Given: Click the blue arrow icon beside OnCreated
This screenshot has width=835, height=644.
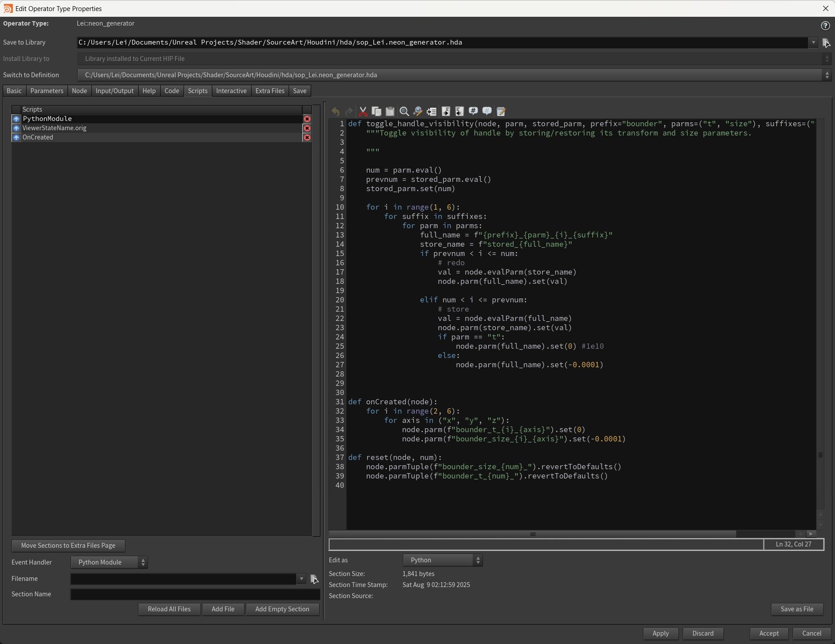Looking at the screenshot, I should pos(16,137).
